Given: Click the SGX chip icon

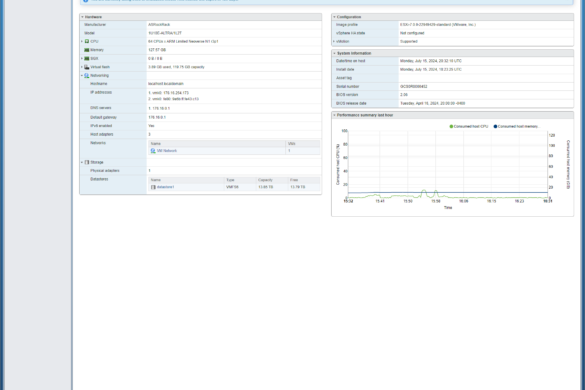Looking at the screenshot, I should coord(87,59).
